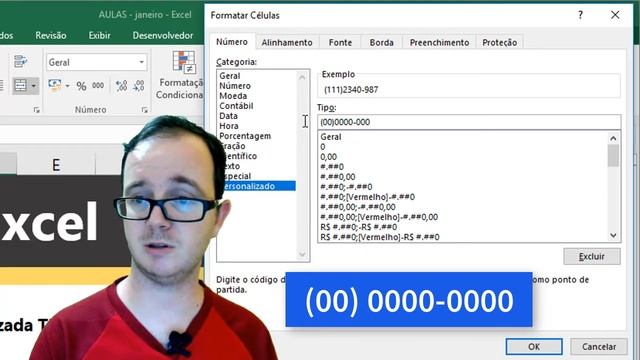Image resolution: width=640 pixels, height=360 pixels.
Task: Open the Número group dialog launcher
Action: [144, 110]
